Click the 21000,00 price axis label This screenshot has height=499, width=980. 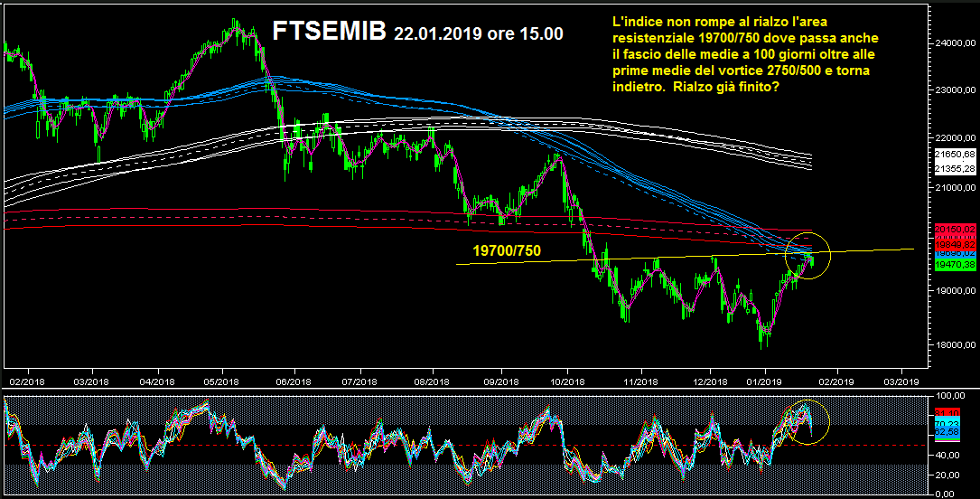coord(955,188)
